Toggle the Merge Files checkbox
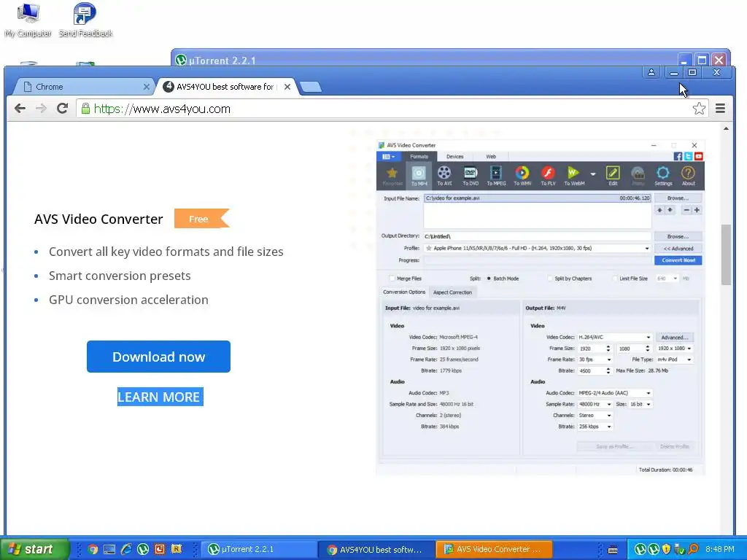 point(392,279)
